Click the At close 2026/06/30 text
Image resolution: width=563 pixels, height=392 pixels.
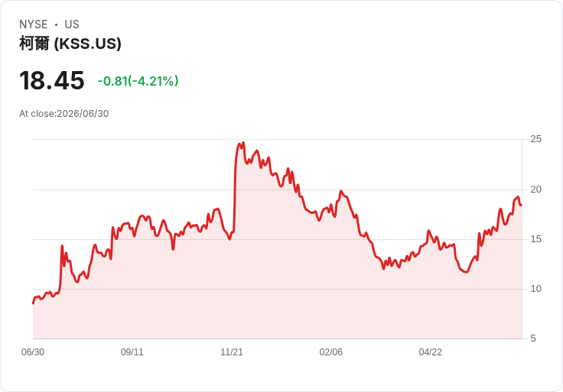click(64, 114)
